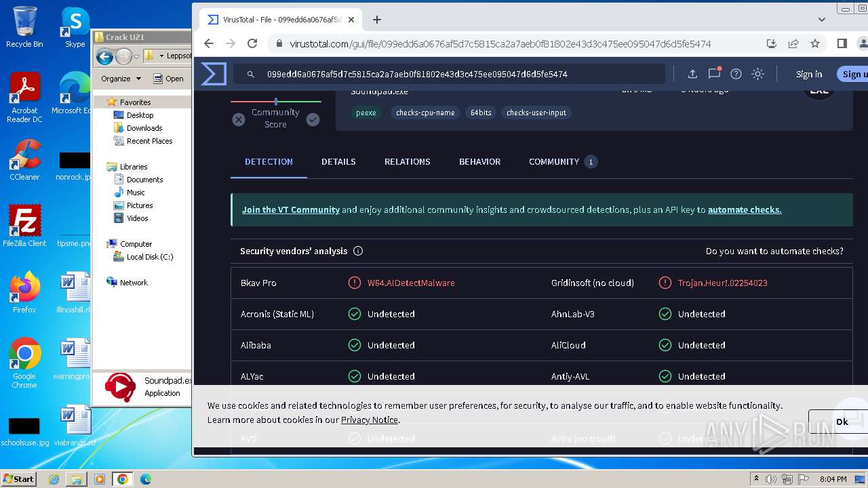
Task: Select Recent Places in Explorer pane
Action: click(x=149, y=141)
